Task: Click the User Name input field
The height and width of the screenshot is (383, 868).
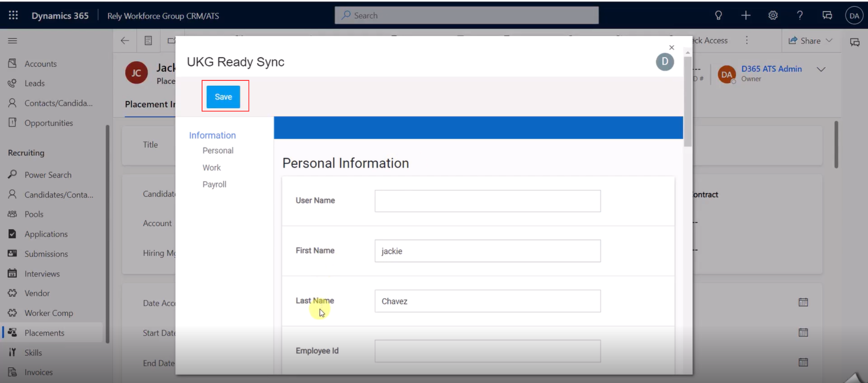Action: (x=487, y=201)
